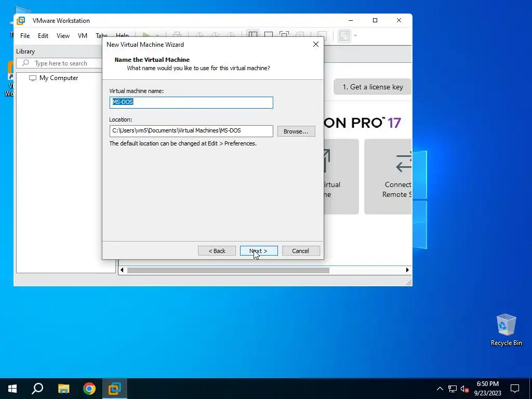The height and width of the screenshot is (399, 532).
Task: Click the Next button in the wizard
Action: 259,251
